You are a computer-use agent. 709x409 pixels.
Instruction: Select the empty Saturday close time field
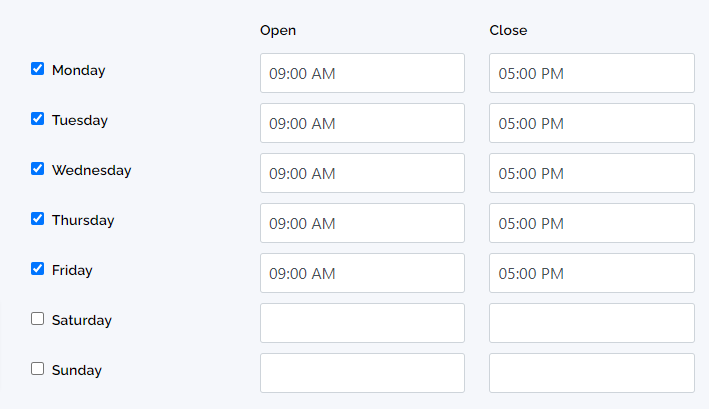[591, 323]
